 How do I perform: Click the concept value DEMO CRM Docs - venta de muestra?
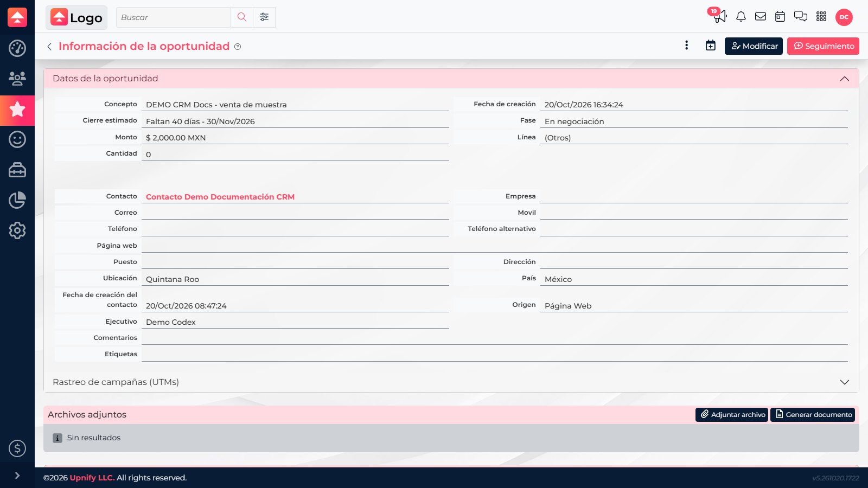pyautogui.click(x=216, y=105)
